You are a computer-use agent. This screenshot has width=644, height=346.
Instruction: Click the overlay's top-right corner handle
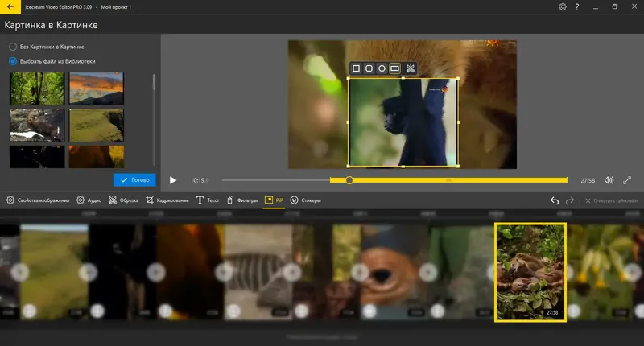[458, 78]
